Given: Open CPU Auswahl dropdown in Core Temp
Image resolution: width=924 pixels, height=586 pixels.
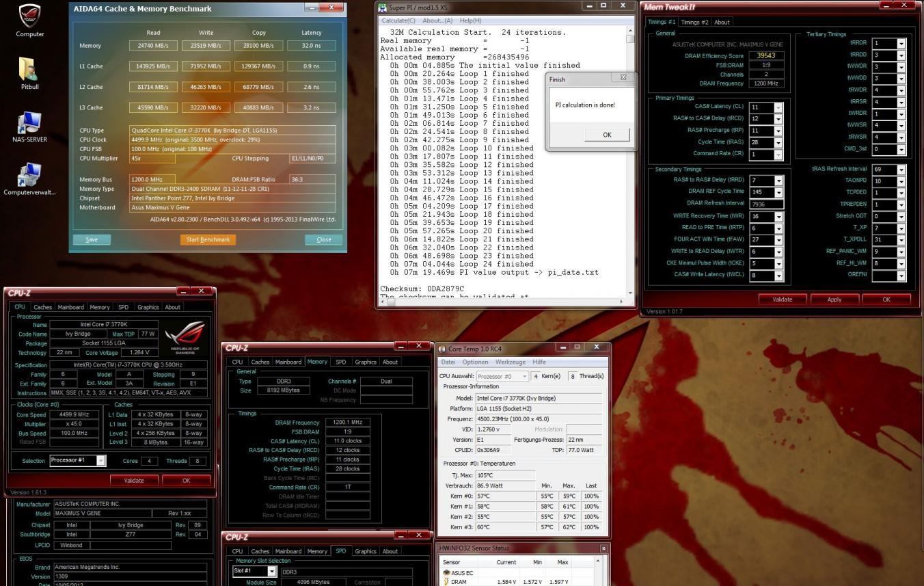Looking at the screenshot, I should click(502, 376).
